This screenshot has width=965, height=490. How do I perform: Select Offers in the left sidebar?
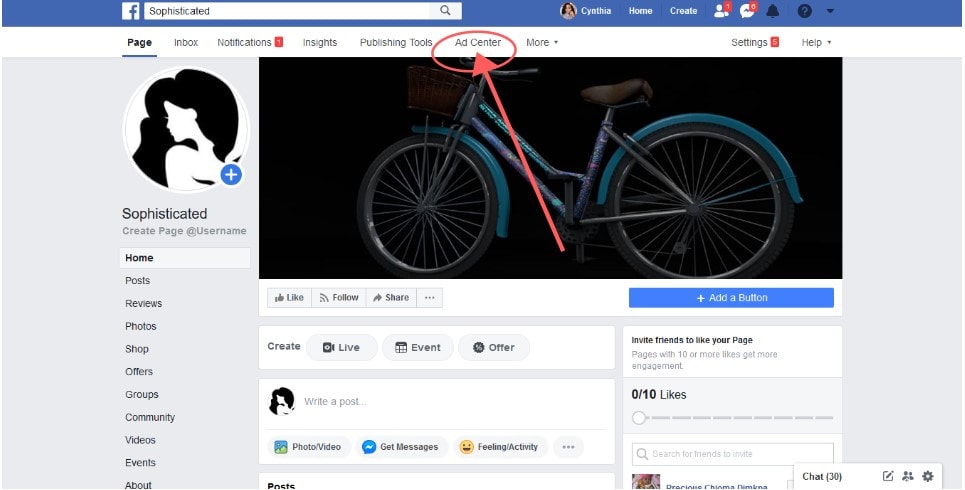click(138, 372)
